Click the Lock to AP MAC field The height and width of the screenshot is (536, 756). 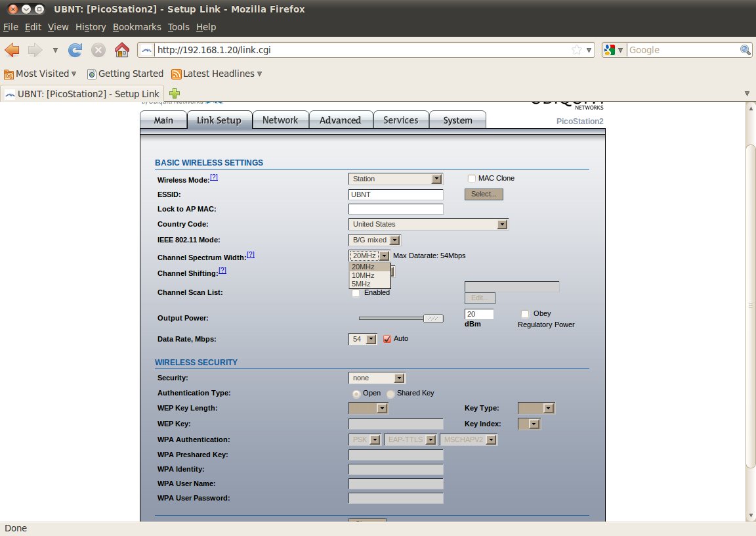pos(396,210)
